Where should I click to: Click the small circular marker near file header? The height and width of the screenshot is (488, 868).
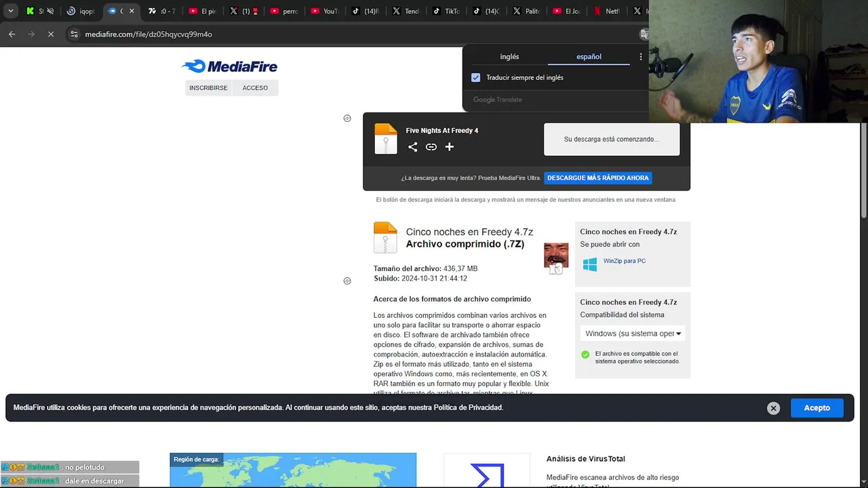coord(347,118)
